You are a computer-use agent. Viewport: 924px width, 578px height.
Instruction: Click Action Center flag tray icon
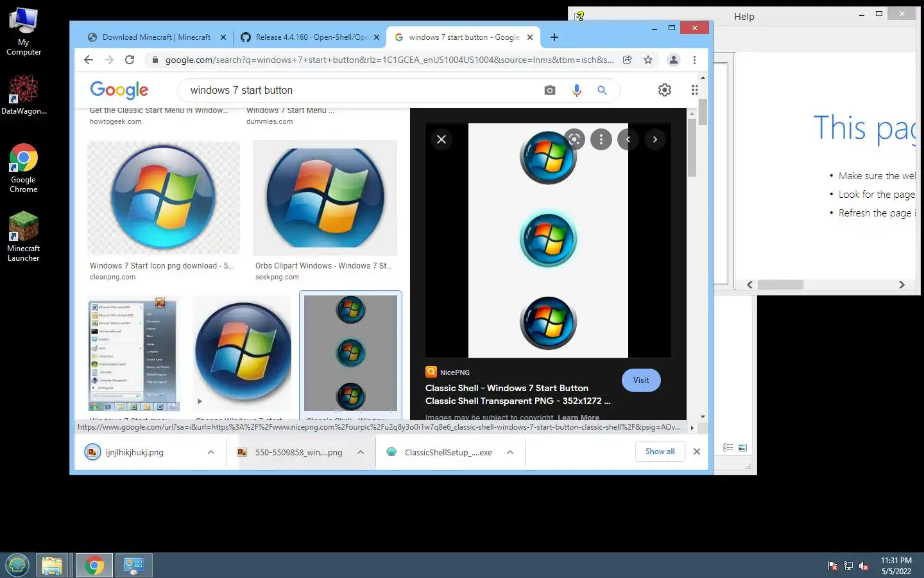(833, 566)
